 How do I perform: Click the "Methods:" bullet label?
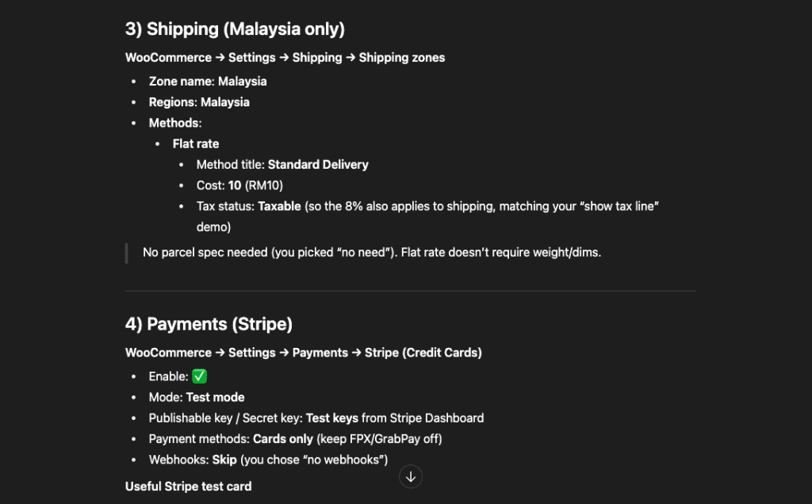click(175, 123)
